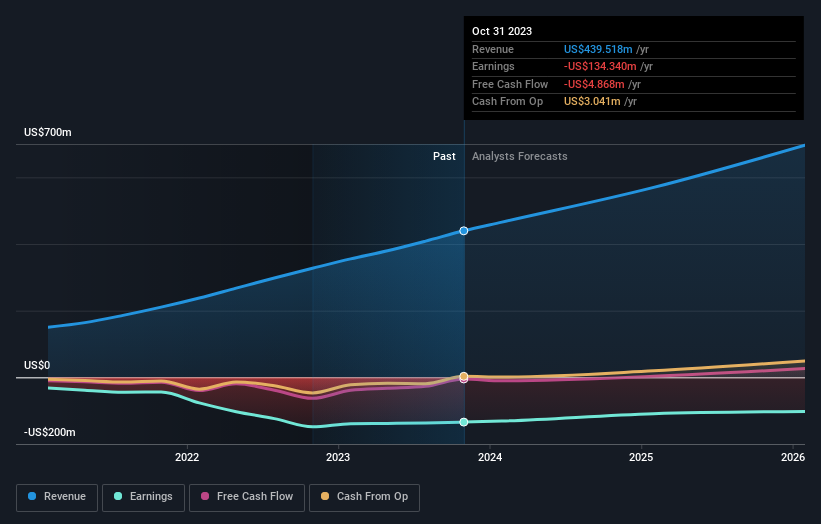Image resolution: width=821 pixels, height=524 pixels.
Task: Toggle the Earnings series legend button
Action: click(143, 497)
